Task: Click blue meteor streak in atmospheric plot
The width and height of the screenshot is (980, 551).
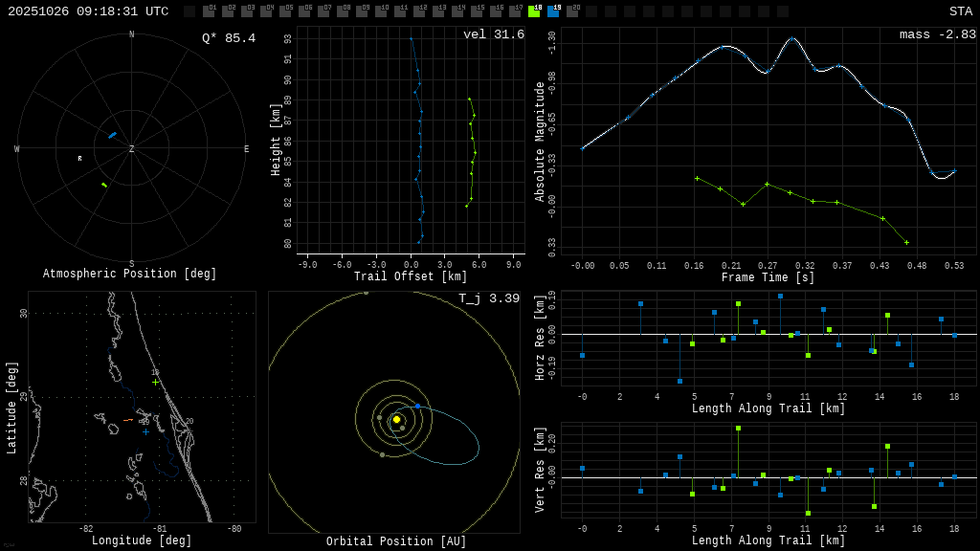Action: [x=112, y=135]
